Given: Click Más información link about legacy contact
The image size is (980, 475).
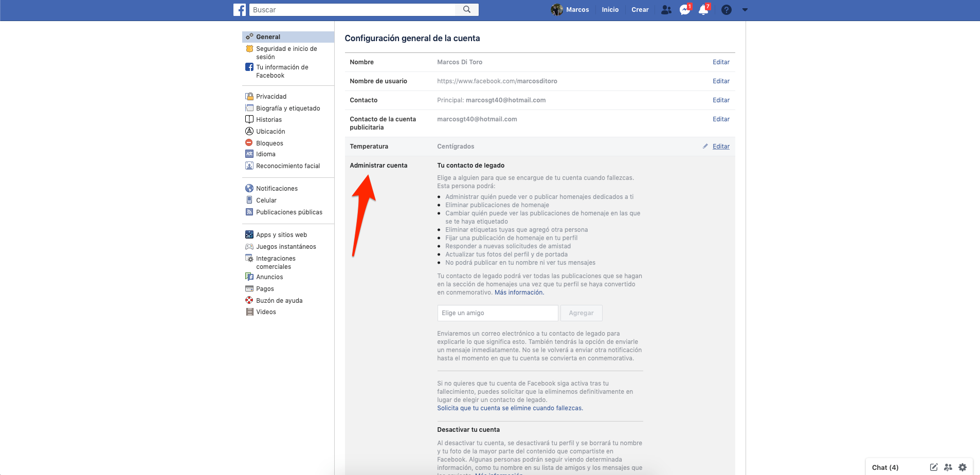Looking at the screenshot, I should click(519, 293).
